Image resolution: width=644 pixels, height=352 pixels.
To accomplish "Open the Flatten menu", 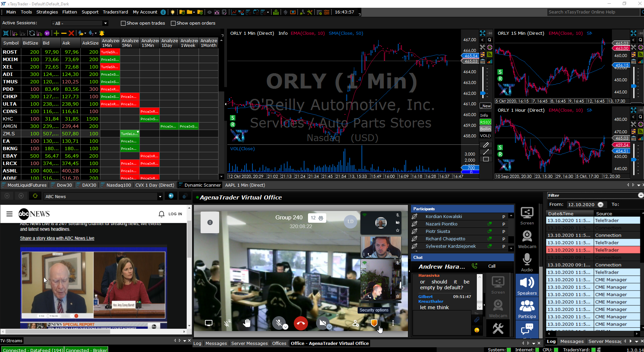I will 70,12.
